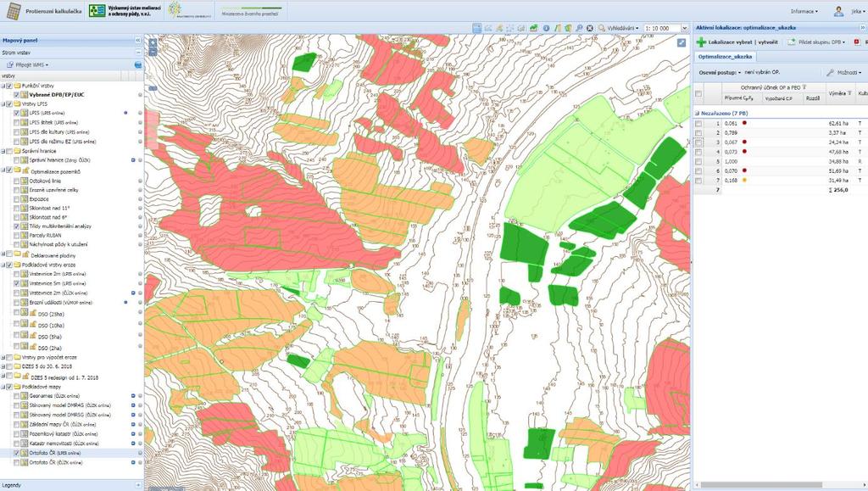Open the Připojit WMS dropdown

28,64
